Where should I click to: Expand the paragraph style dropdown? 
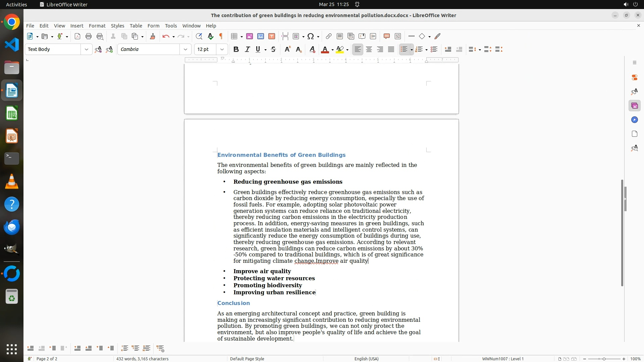pos(87,50)
